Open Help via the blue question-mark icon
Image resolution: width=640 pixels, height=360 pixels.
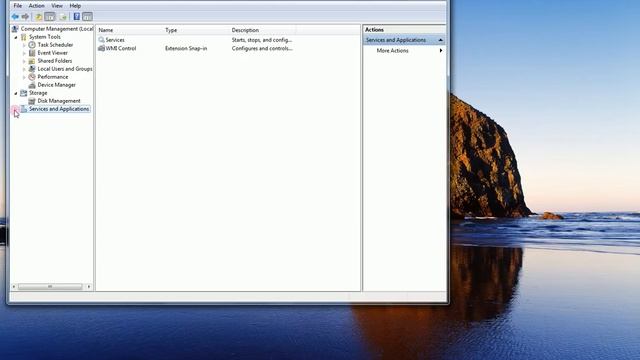(x=77, y=16)
